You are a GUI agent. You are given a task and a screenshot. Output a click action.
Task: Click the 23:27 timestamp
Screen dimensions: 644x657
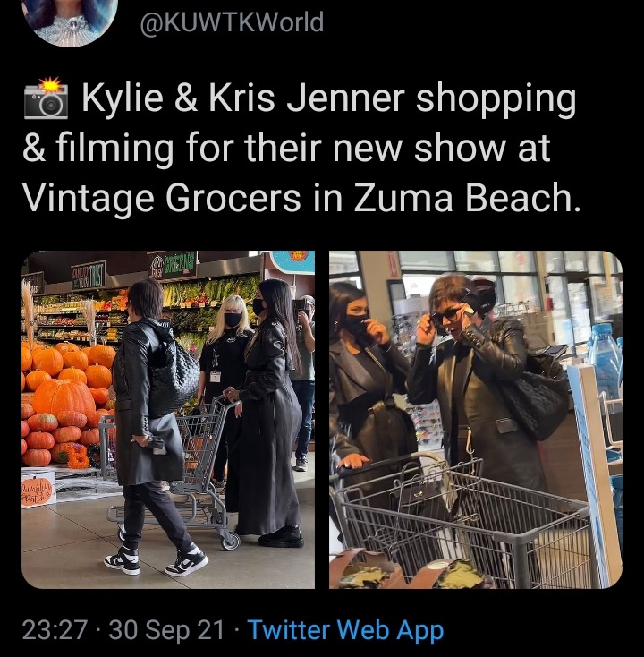click(55, 630)
